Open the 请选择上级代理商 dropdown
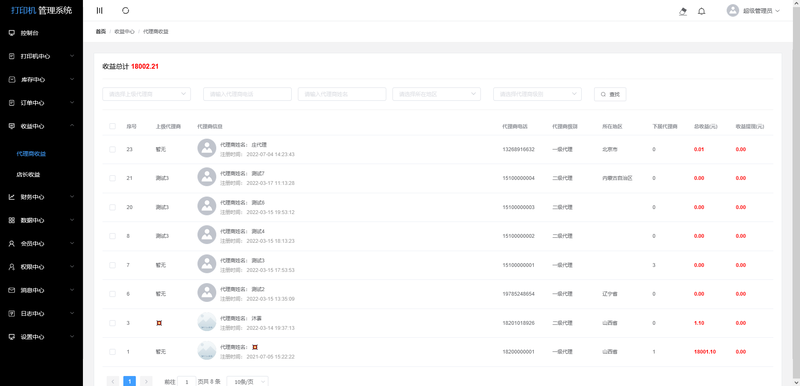800x386 pixels. (146, 94)
